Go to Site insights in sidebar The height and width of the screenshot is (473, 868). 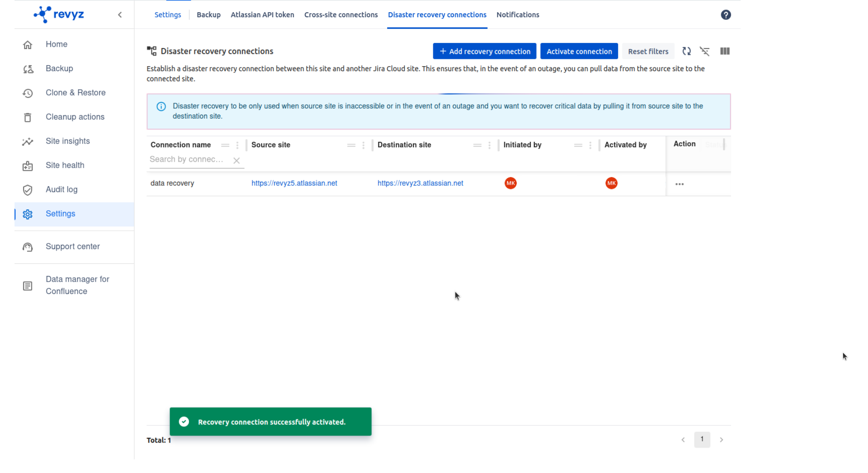(68, 141)
